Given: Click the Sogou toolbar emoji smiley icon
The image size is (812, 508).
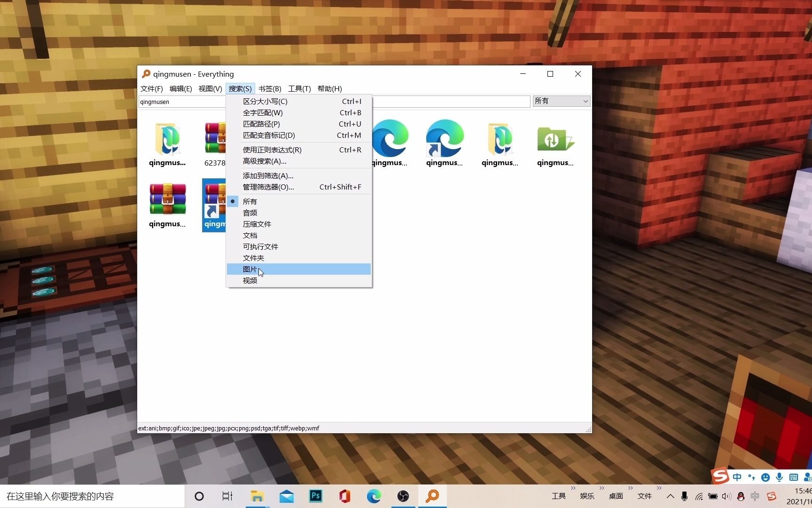Looking at the screenshot, I should [765, 477].
